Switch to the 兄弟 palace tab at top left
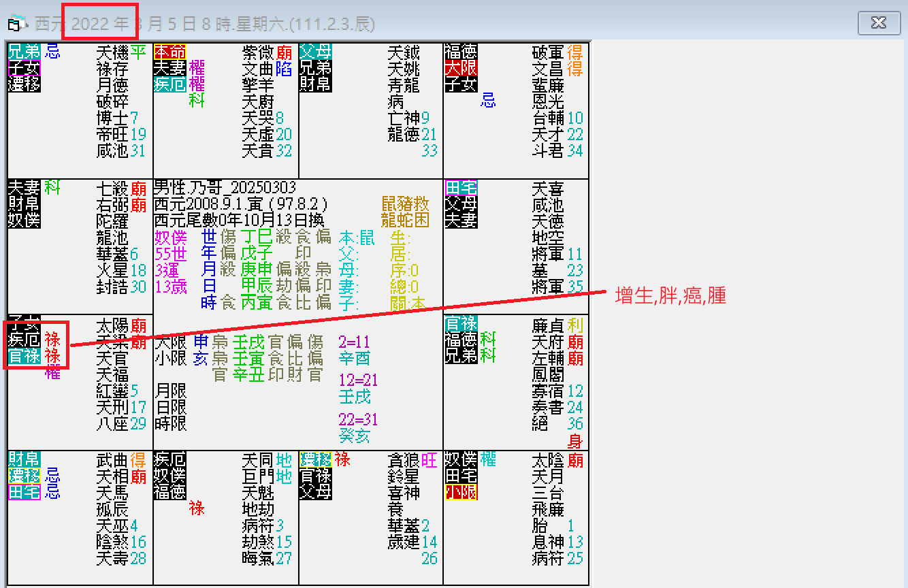Image resolution: width=908 pixels, height=588 pixels. click(24, 52)
